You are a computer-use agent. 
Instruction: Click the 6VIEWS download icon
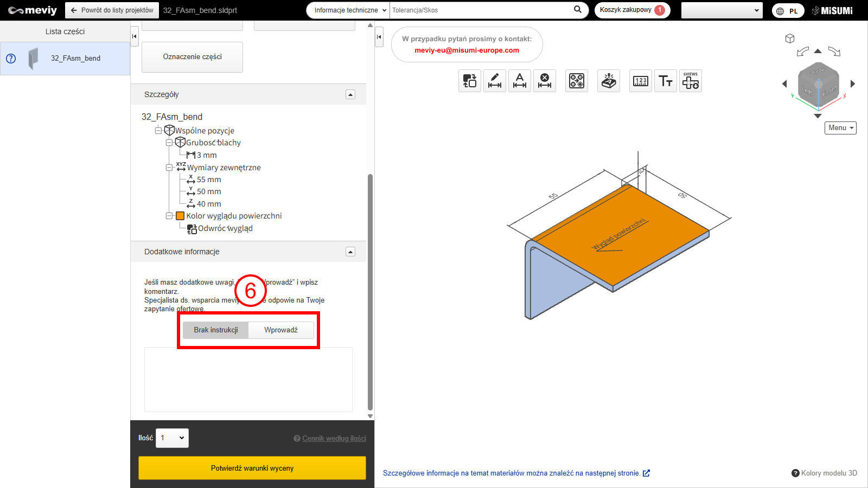pos(691,81)
